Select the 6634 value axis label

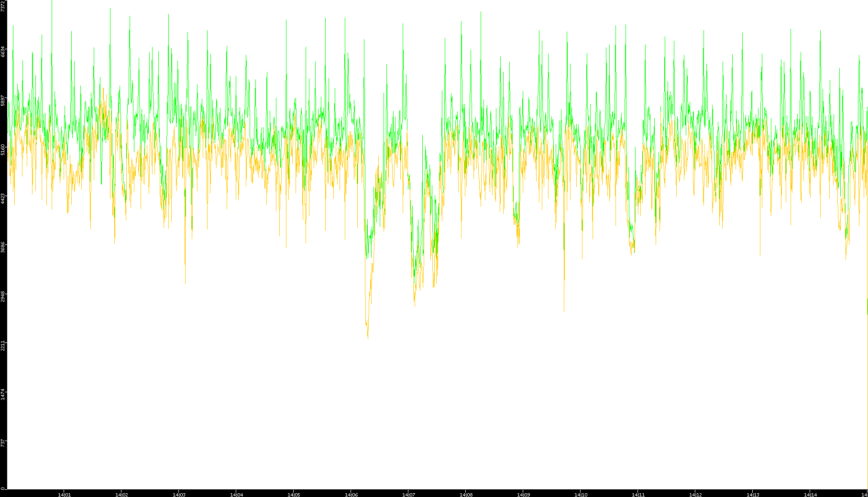pos(3,52)
